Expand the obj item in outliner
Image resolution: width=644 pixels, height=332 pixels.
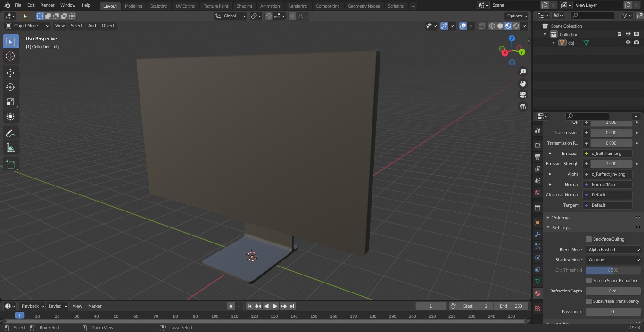tap(553, 43)
